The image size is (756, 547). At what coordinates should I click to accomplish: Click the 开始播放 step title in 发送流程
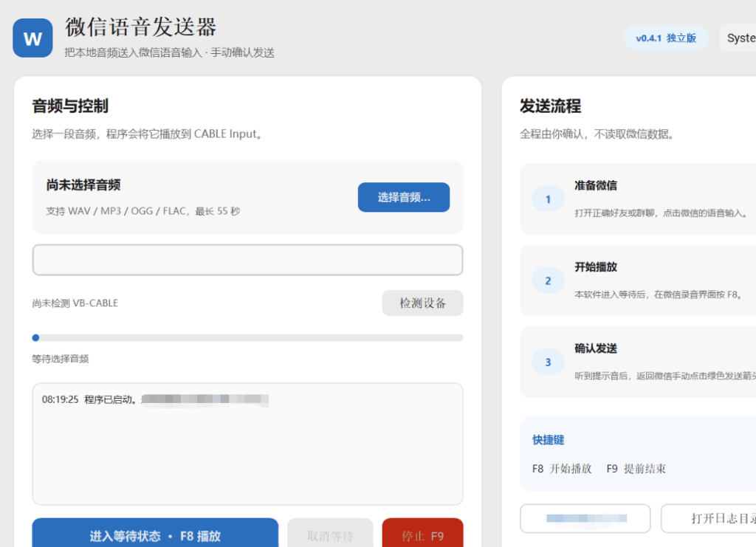pyautogui.click(x=596, y=267)
